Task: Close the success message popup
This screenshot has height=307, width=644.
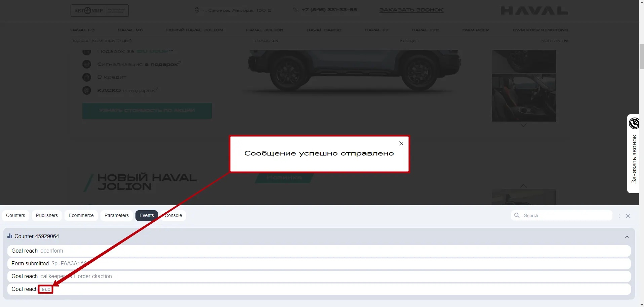Action: point(401,143)
